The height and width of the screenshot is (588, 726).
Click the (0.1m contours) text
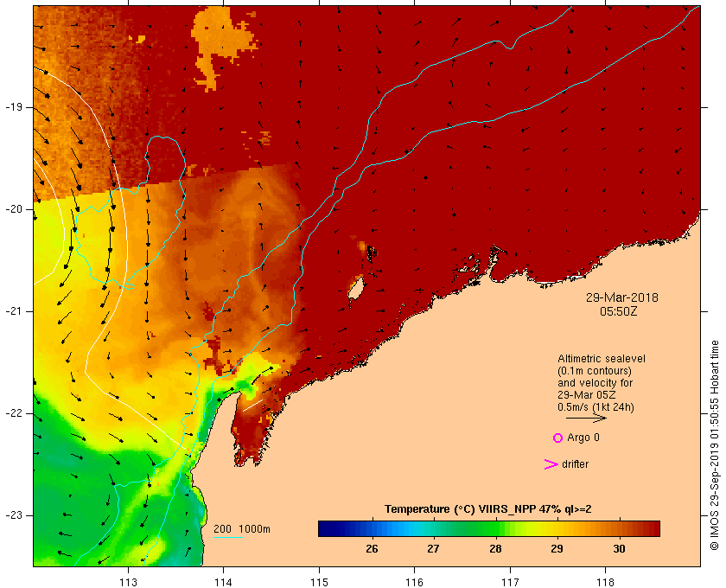tap(595, 371)
